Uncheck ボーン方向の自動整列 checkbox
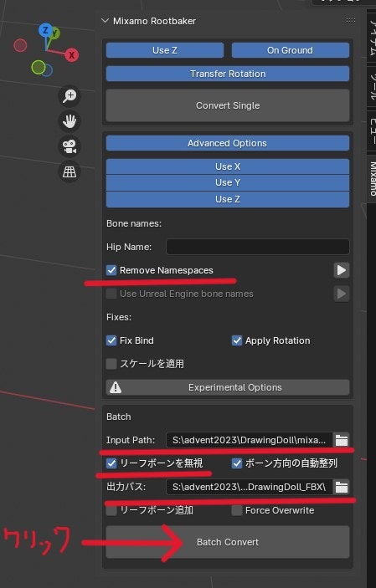The image size is (376, 588). (x=237, y=463)
